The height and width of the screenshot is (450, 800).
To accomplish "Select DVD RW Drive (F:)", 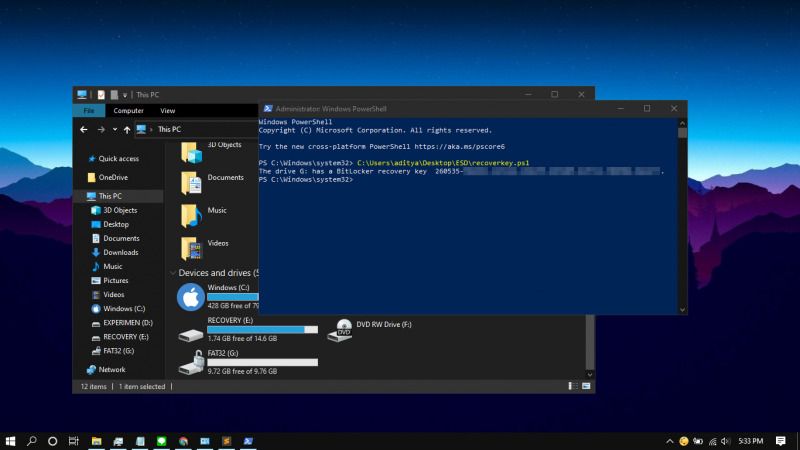I will [370, 330].
